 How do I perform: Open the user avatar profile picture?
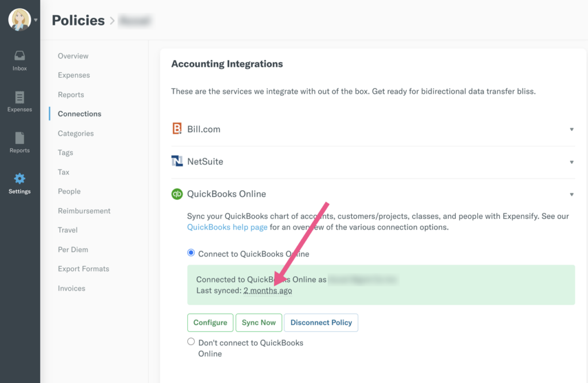point(19,20)
